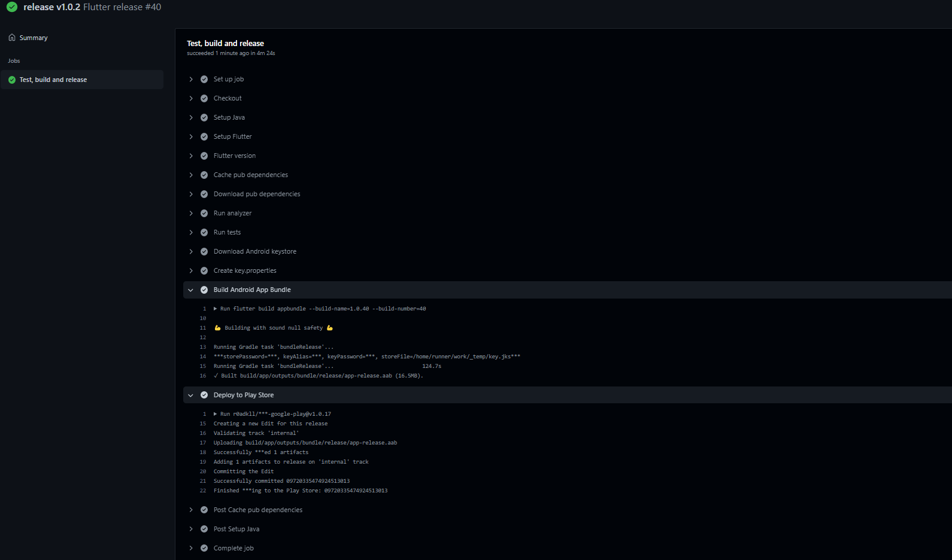Click the Summary home icon
This screenshot has width=952, height=560.
[x=12, y=38]
